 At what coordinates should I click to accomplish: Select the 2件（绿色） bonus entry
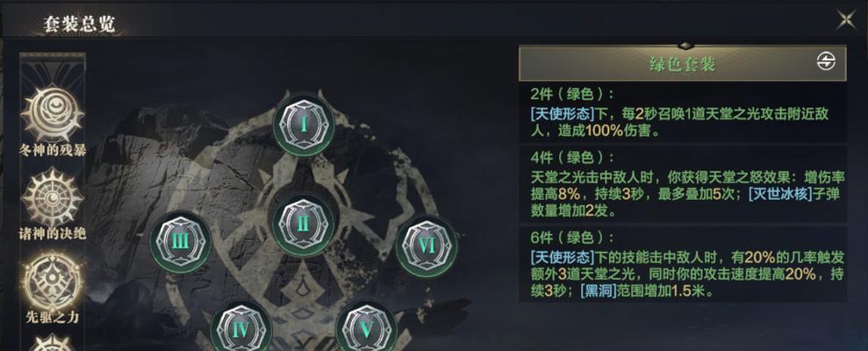[x=682, y=113]
